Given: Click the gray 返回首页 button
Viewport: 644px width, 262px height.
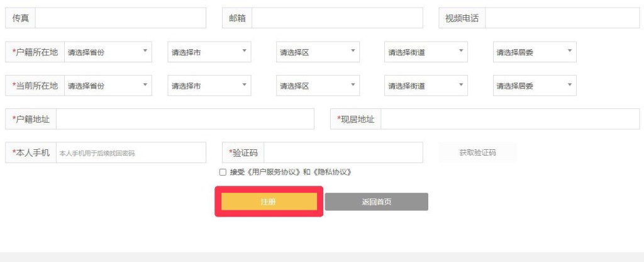Looking at the screenshot, I should 376,202.
